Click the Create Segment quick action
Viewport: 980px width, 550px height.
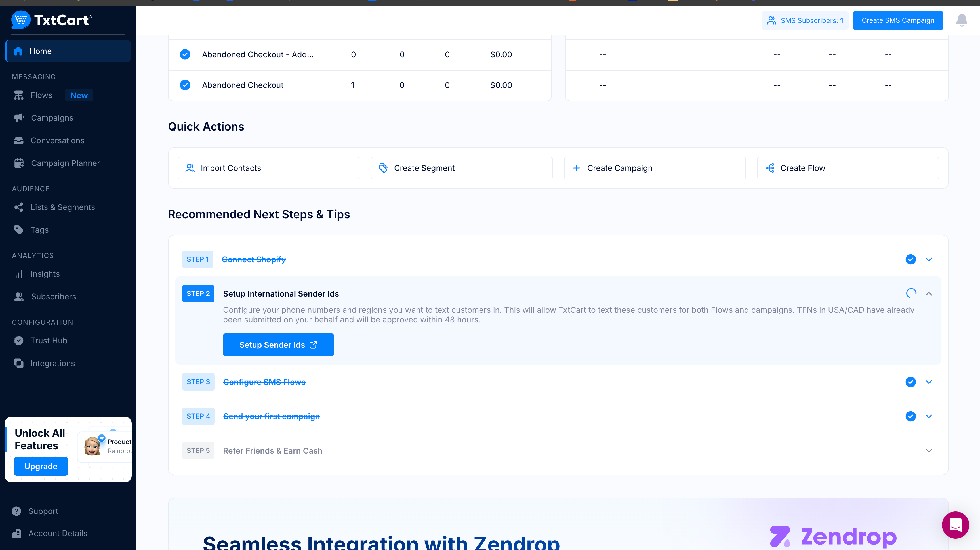click(461, 168)
